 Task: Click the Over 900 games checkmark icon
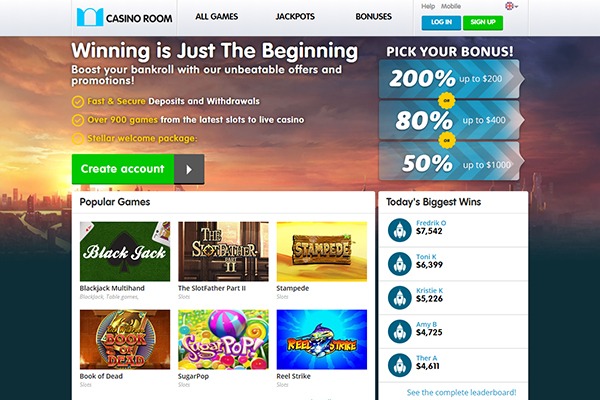[x=78, y=120]
